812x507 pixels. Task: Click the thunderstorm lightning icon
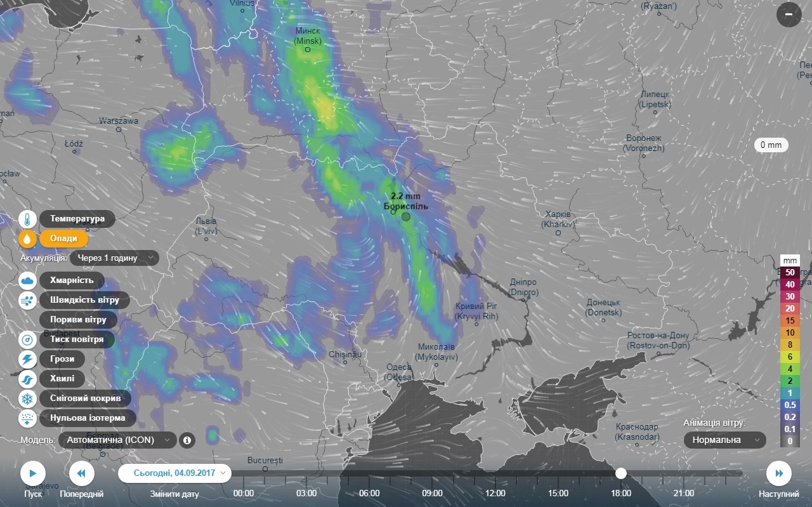[x=28, y=360]
